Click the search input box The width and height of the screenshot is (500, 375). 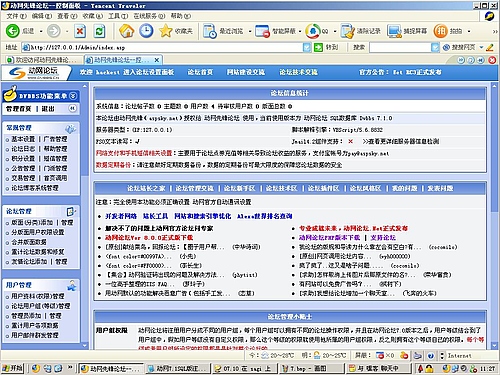[400, 47]
